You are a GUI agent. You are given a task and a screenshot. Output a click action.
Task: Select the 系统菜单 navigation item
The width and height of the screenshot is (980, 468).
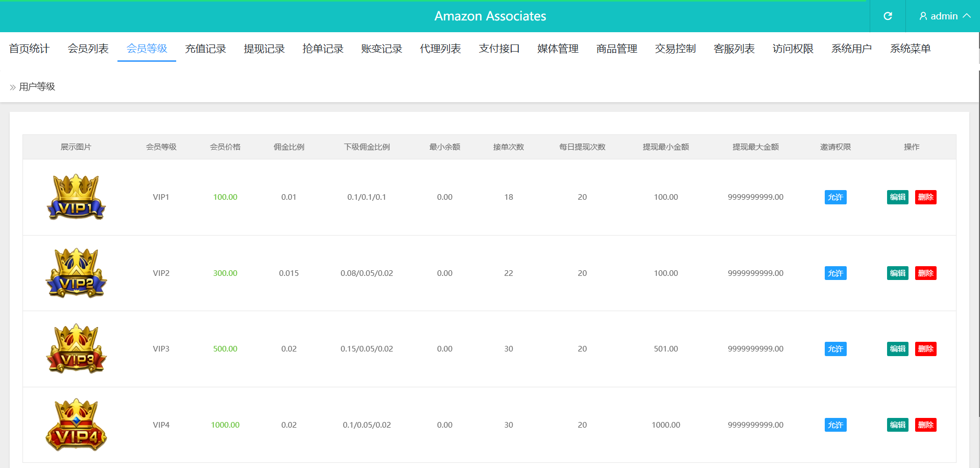910,49
